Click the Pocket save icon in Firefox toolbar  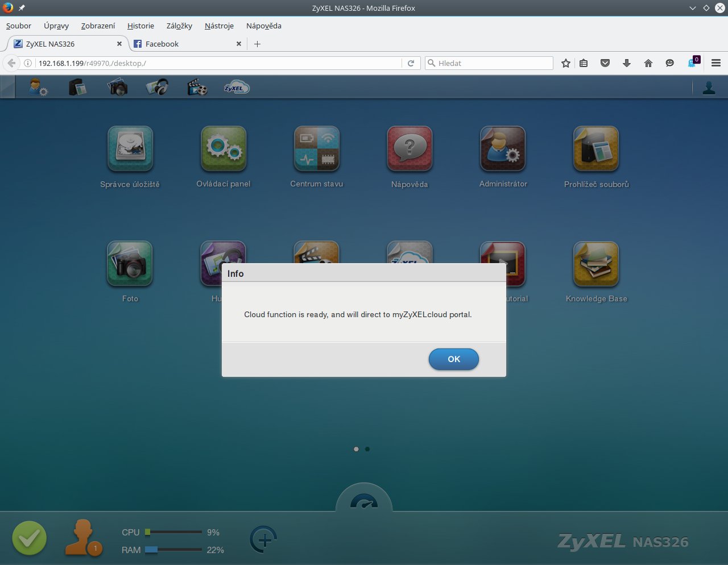(605, 63)
